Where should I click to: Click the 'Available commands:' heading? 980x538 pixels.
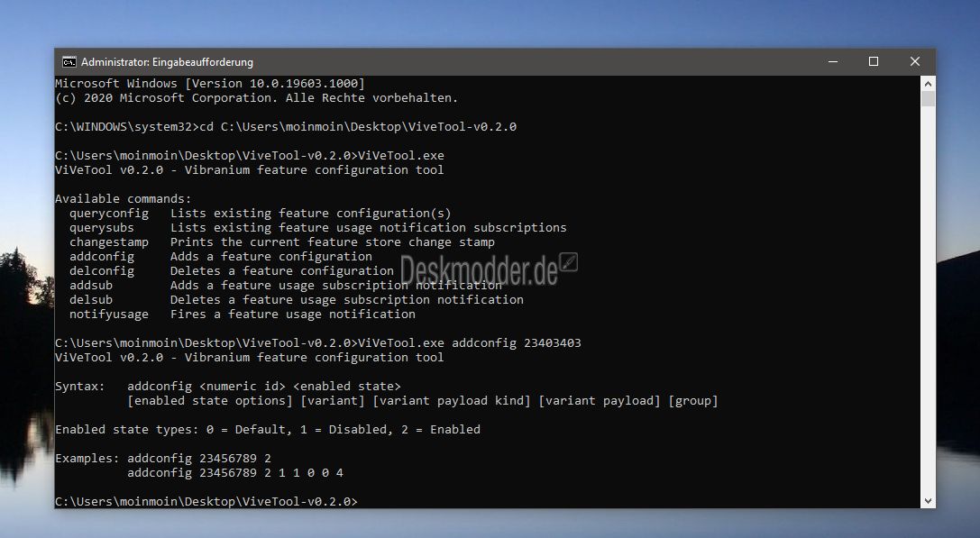pos(124,198)
